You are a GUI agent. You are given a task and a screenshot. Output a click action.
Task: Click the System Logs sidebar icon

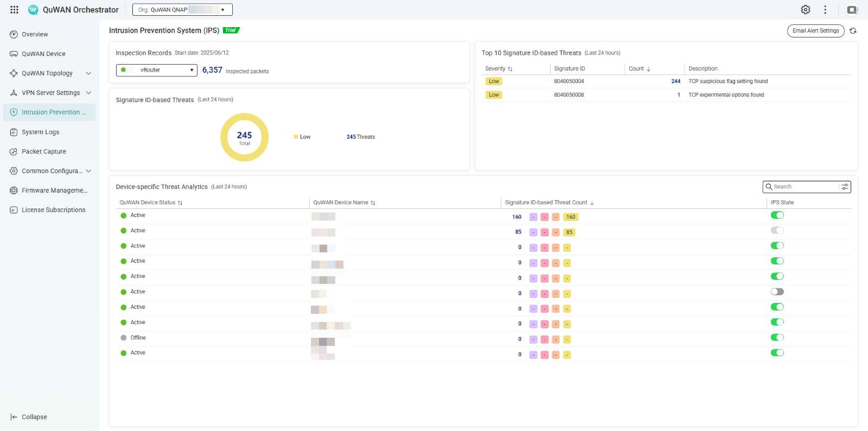pyautogui.click(x=14, y=132)
